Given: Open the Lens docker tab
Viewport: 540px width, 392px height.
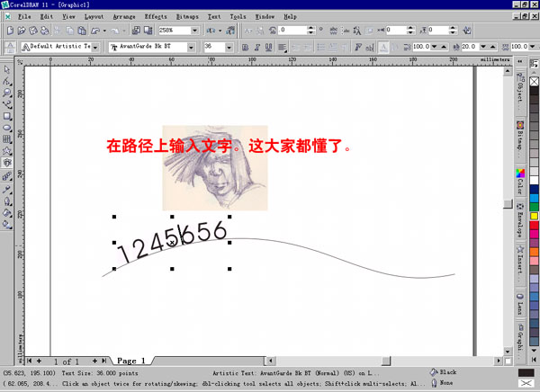Looking at the screenshot, I should pyautogui.click(x=520, y=304).
